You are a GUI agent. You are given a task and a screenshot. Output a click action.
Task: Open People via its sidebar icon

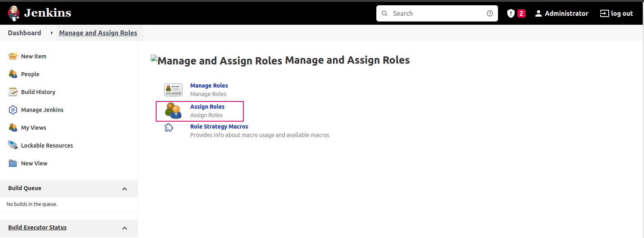pyautogui.click(x=13, y=74)
